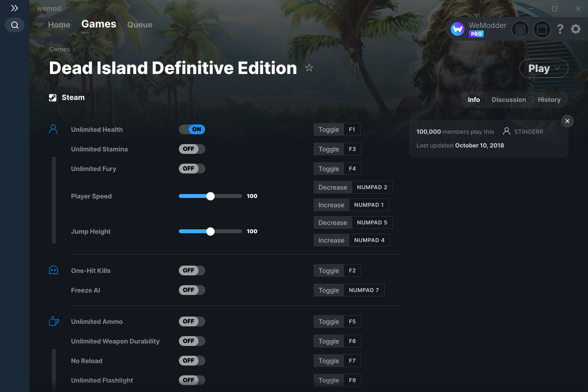Change Unlimited Ammo F5 hotkey

point(352,321)
